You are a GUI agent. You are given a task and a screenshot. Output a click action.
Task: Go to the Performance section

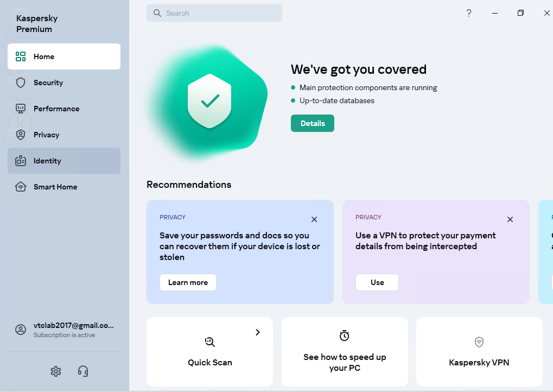(56, 109)
